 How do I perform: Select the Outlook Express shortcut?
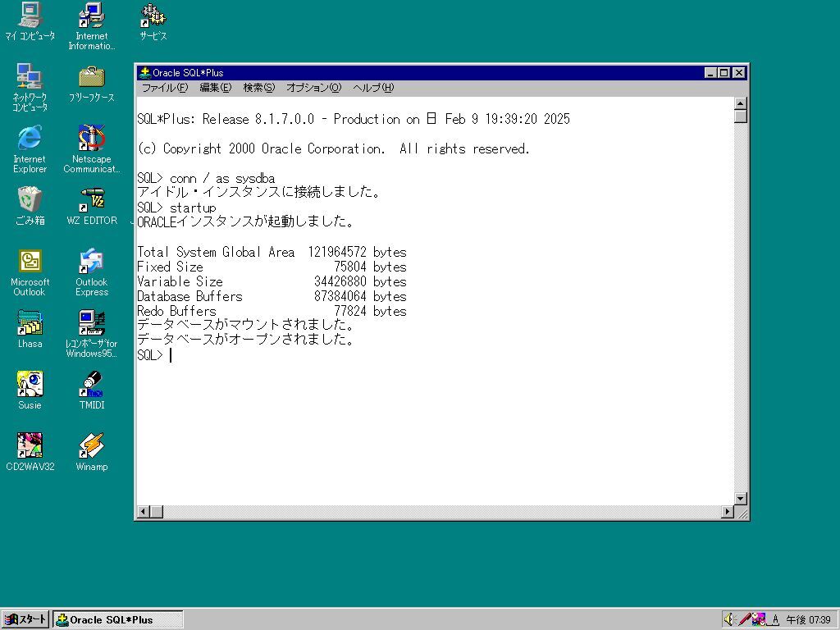pos(92,272)
